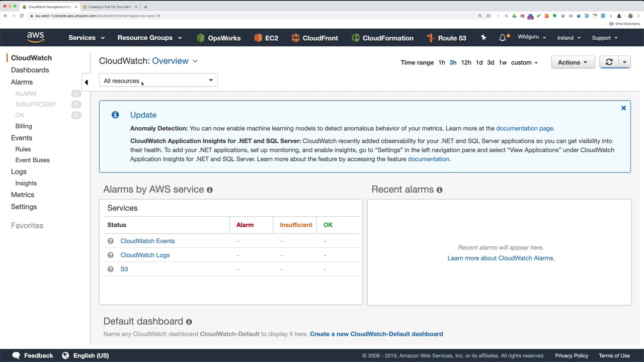The height and width of the screenshot is (362, 644).
Task: Click info icon beside Recent alarms
Action: [439, 190]
